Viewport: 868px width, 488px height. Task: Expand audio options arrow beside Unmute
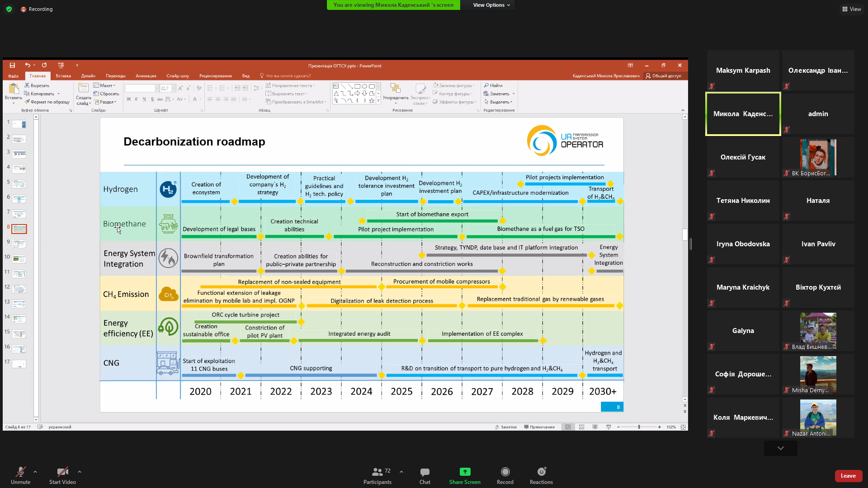[35, 472]
